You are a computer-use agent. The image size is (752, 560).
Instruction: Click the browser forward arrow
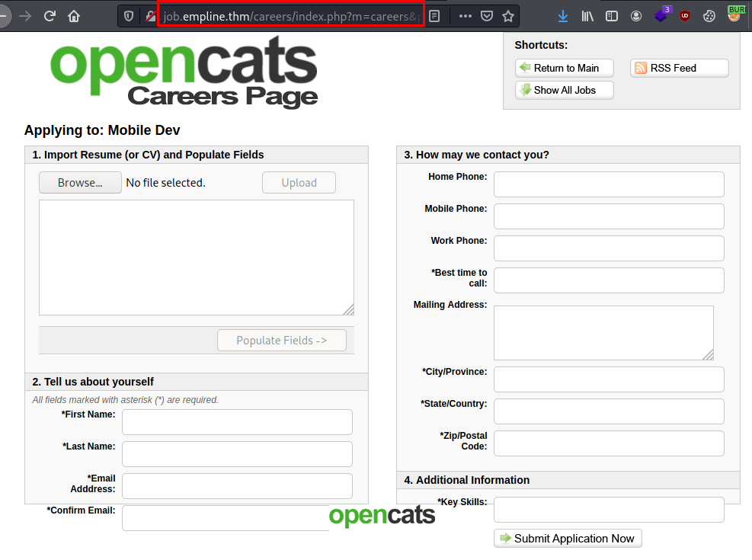click(x=25, y=16)
